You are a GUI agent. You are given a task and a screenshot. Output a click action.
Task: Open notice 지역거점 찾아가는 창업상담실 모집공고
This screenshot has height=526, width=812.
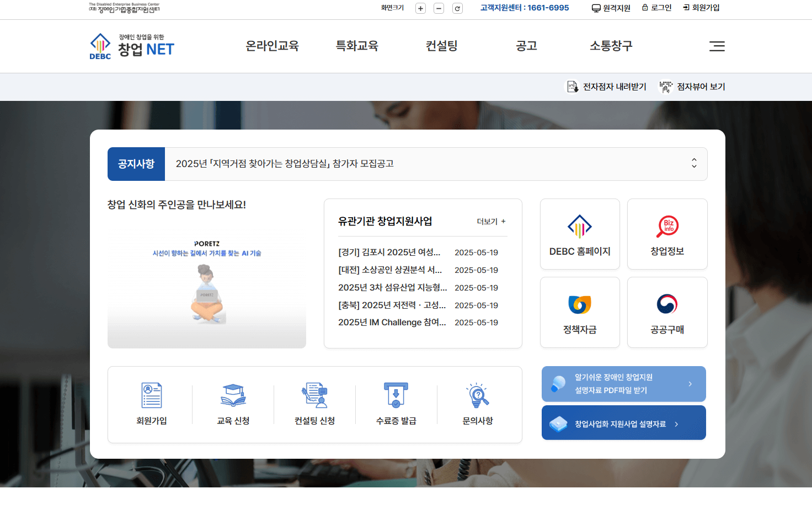285,164
